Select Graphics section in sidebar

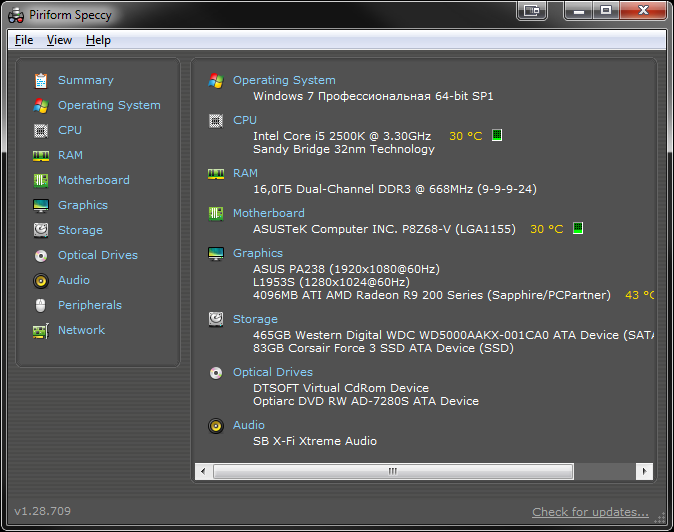[x=83, y=205]
